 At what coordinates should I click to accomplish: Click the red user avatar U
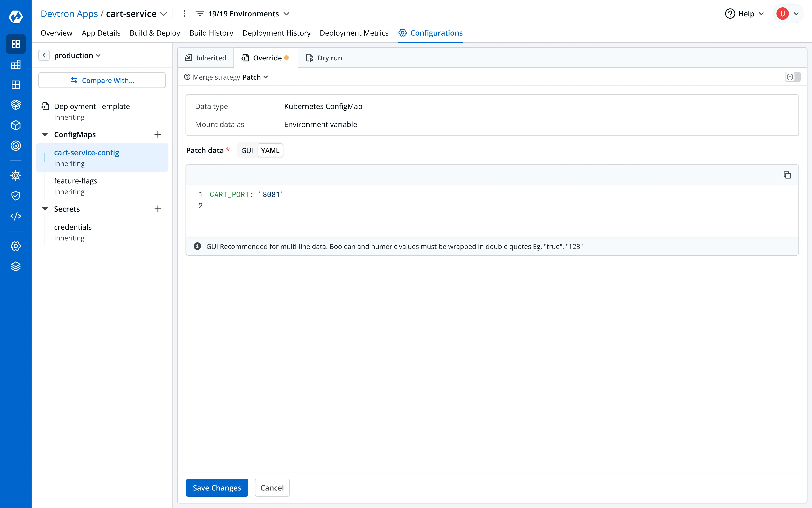[782, 14]
